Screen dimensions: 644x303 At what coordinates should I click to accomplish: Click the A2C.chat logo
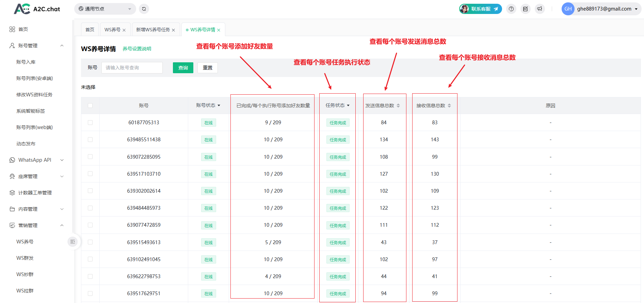click(x=37, y=9)
